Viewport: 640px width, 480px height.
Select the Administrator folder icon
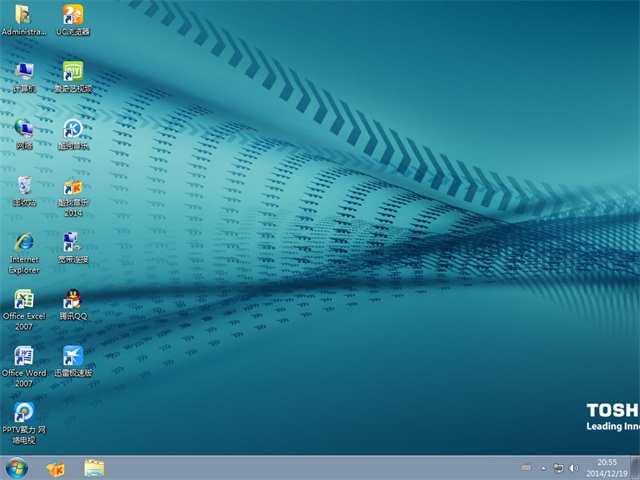[23, 16]
